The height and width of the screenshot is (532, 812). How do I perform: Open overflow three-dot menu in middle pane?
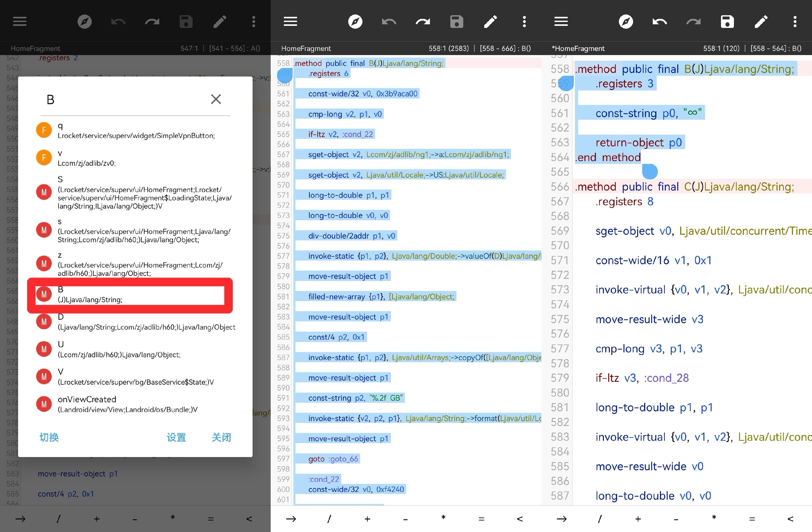[x=524, y=21]
